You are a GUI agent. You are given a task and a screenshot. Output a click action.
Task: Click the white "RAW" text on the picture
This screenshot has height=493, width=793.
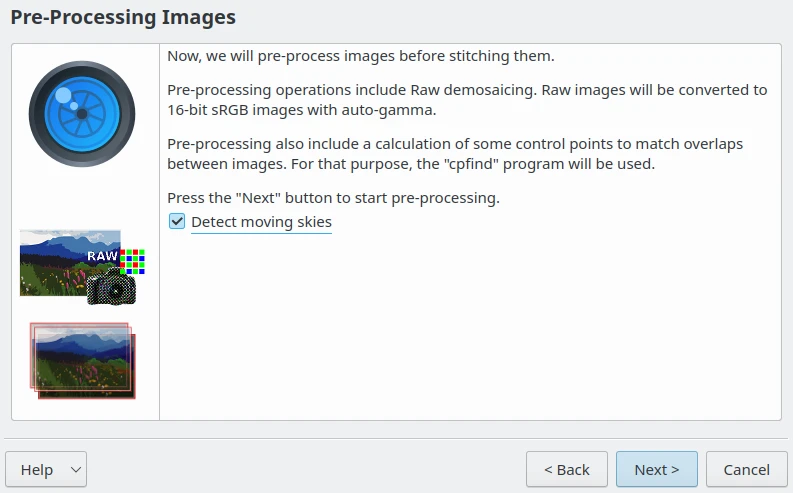coord(102,256)
